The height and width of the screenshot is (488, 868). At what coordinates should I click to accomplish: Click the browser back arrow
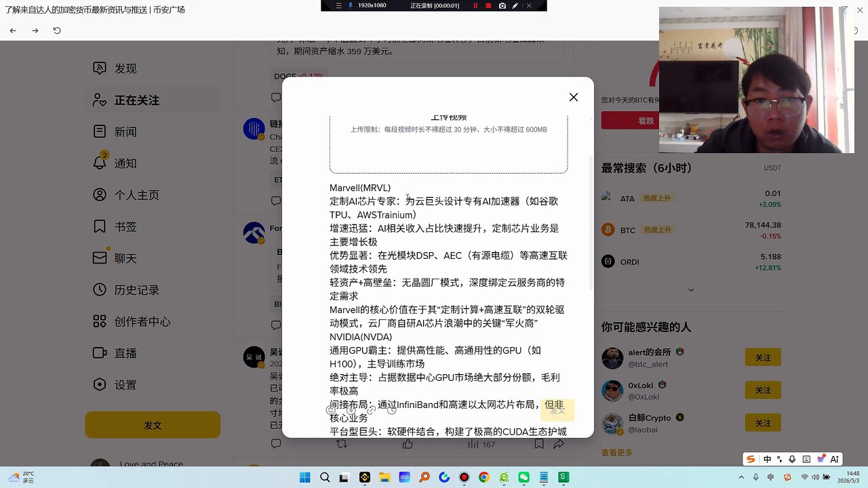[x=13, y=30]
